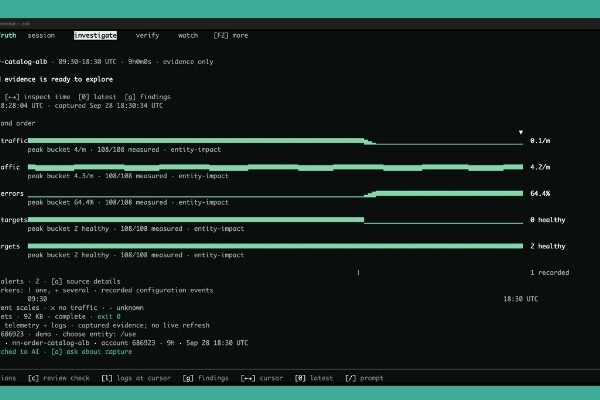
Task: Switch to the session tab
Action: point(41,36)
